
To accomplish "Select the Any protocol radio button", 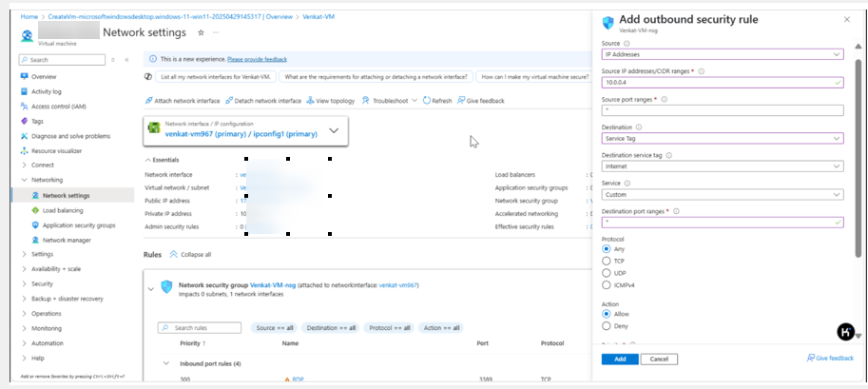I will [x=607, y=249].
